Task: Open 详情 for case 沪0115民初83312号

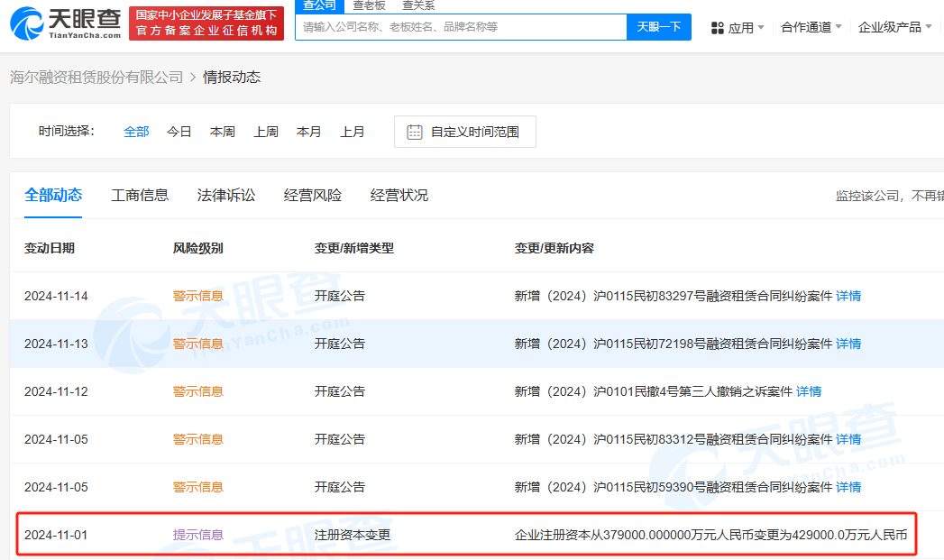Action: (x=848, y=439)
